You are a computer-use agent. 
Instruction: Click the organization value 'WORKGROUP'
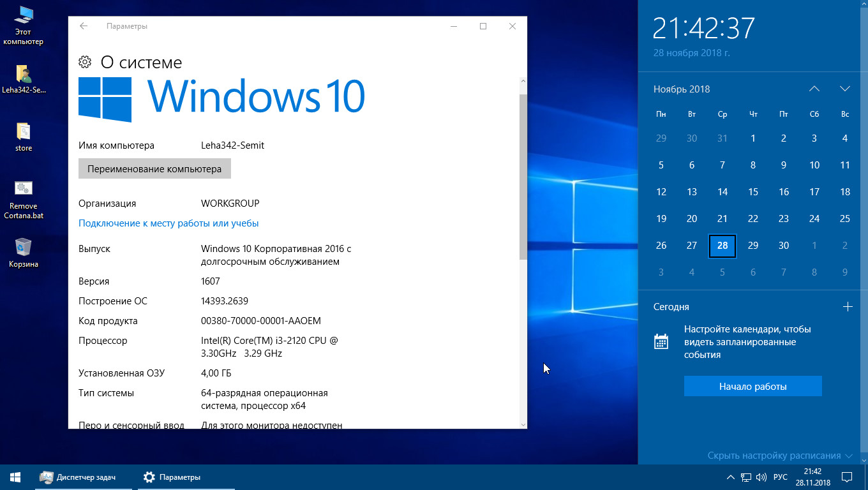(230, 204)
